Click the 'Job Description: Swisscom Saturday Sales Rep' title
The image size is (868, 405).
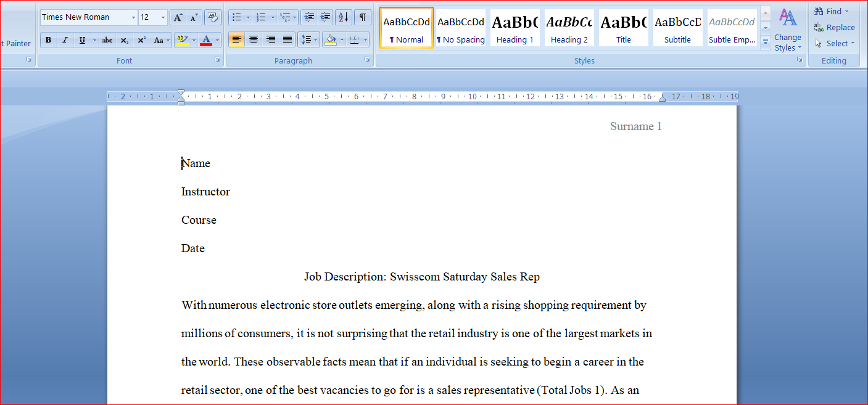pyautogui.click(x=422, y=277)
